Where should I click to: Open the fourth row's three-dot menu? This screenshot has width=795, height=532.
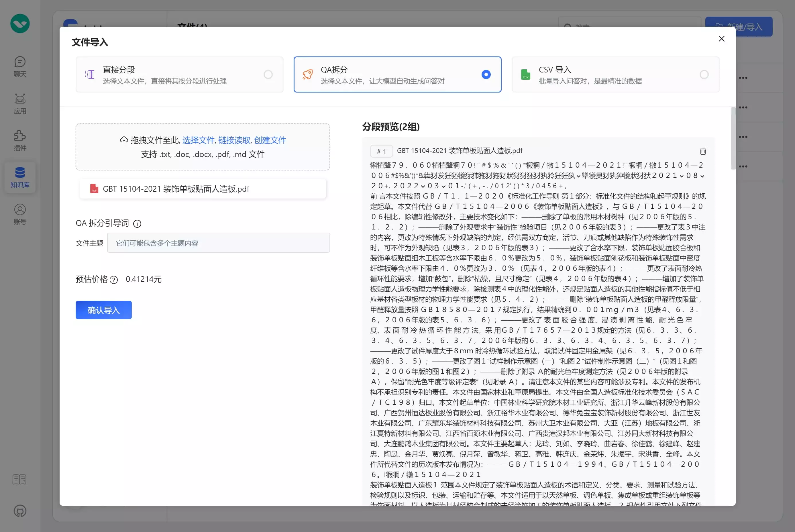click(743, 166)
